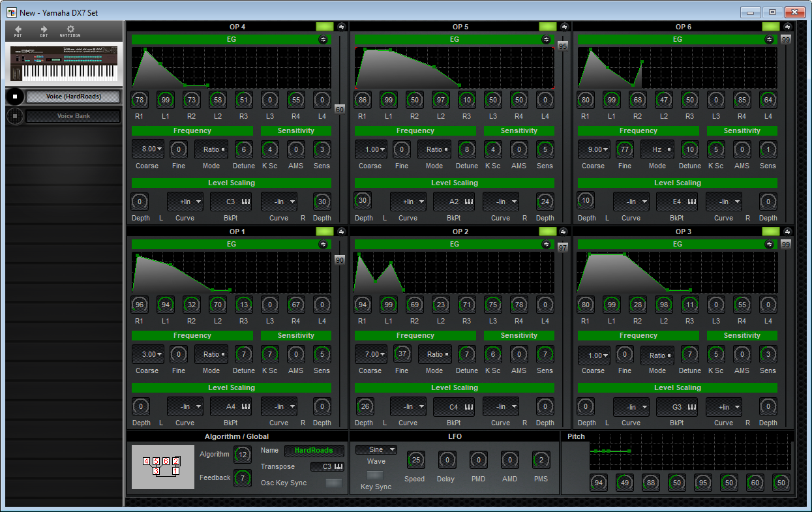812x512 pixels.
Task: Toggle the OP 4 green enable switch
Action: pyautogui.click(x=325, y=27)
